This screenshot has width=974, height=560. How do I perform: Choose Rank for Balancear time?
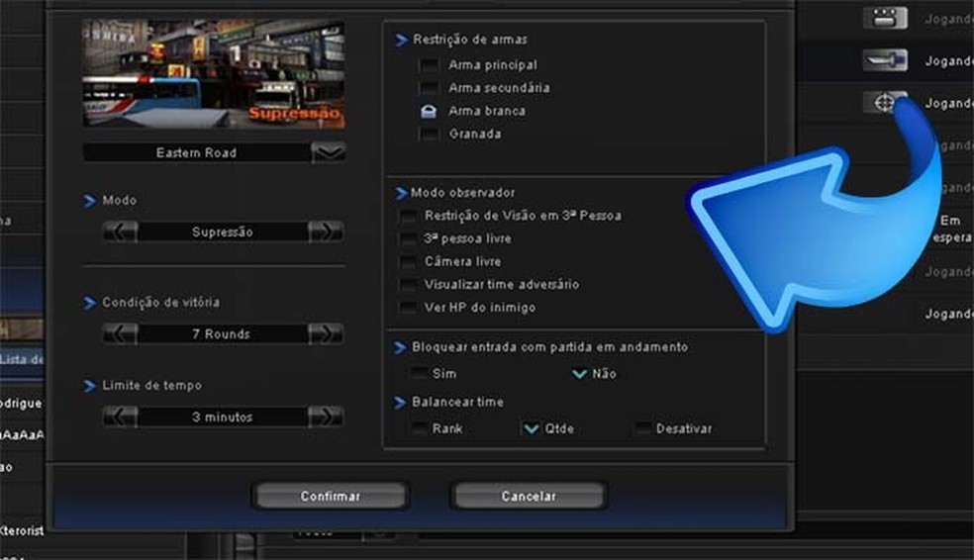point(420,428)
